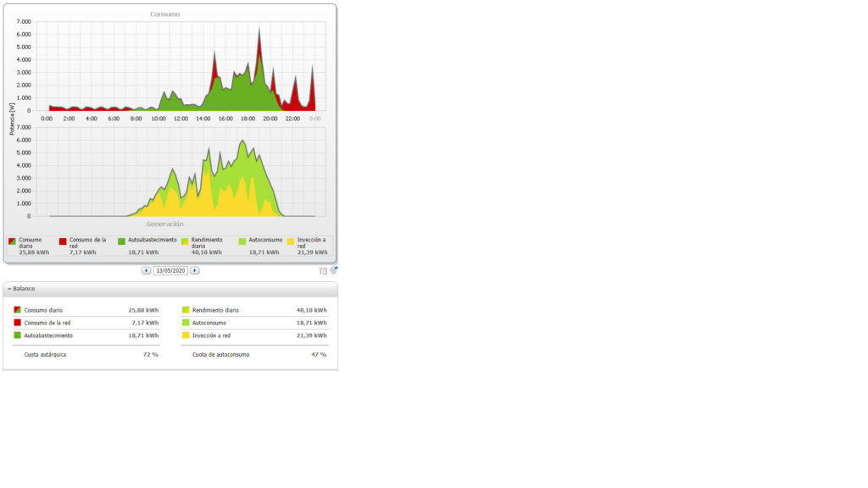Click the Generación chart label
868x488 pixels.
(x=164, y=224)
